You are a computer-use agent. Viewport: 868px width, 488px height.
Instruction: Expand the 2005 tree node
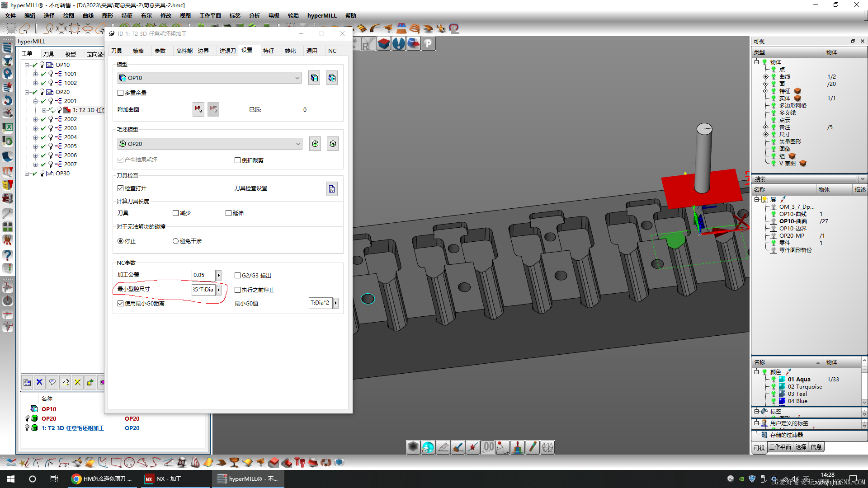(x=35, y=146)
